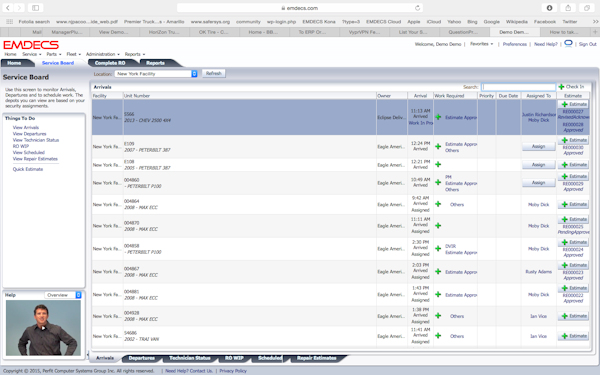
Task: Click the EMDECS logo
Action: [31, 45]
